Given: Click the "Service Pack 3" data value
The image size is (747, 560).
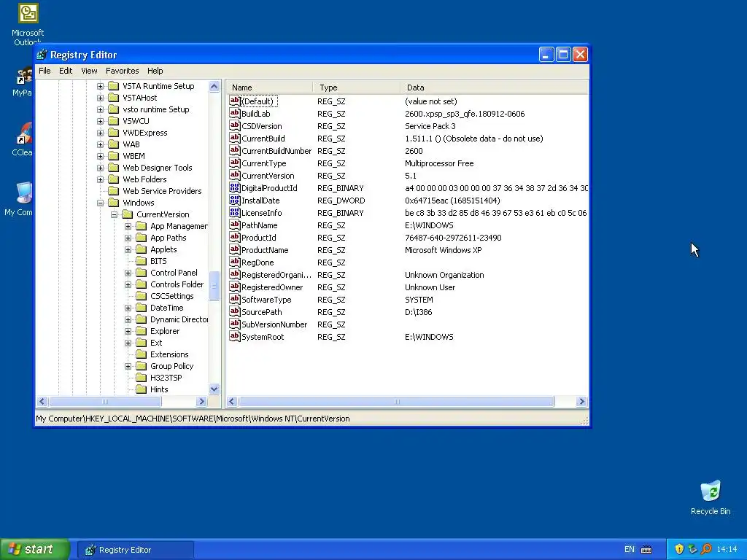Looking at the screenshot, I should coord(430,126).
